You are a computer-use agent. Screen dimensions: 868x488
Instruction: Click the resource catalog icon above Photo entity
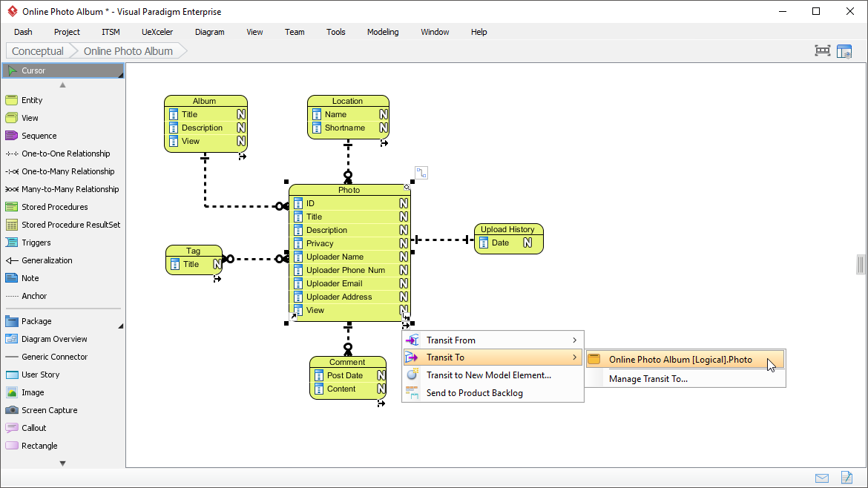[x=421, y=173]
